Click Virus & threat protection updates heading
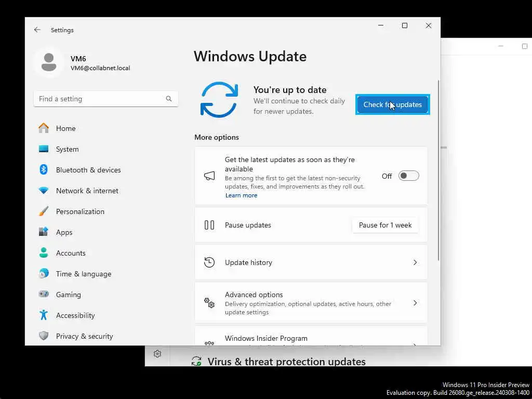 286,362
